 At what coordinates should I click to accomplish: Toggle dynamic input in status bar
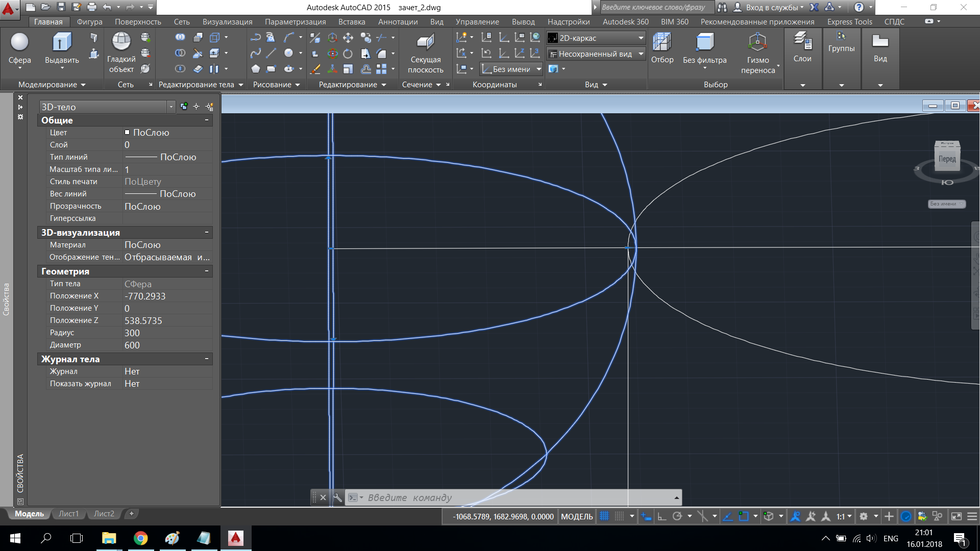click(x=646, y=516)
